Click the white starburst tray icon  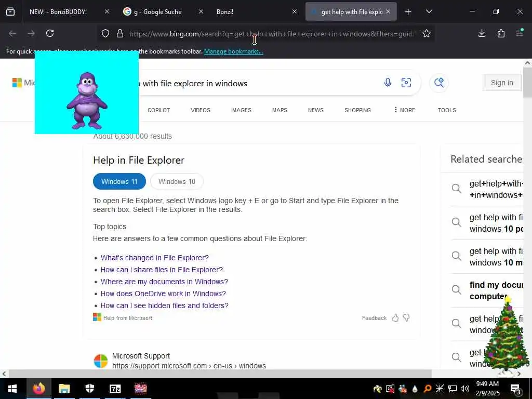(440, 389)
